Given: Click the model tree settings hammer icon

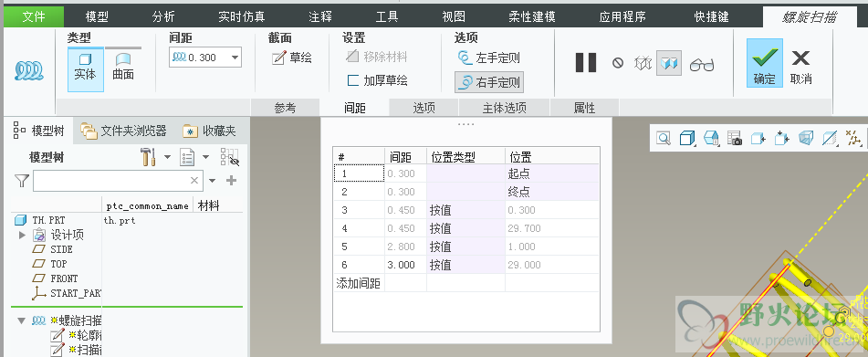Looking at the screenshot, I should (148, 157).
